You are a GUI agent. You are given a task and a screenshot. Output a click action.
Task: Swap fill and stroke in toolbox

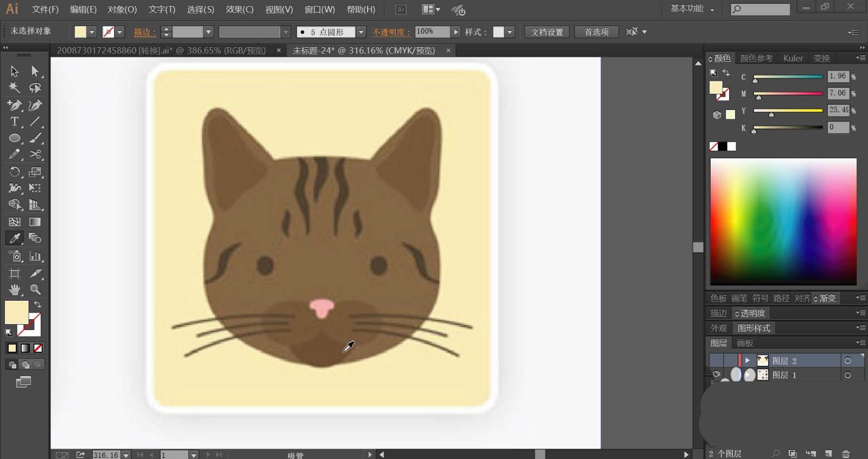[37, 305]
